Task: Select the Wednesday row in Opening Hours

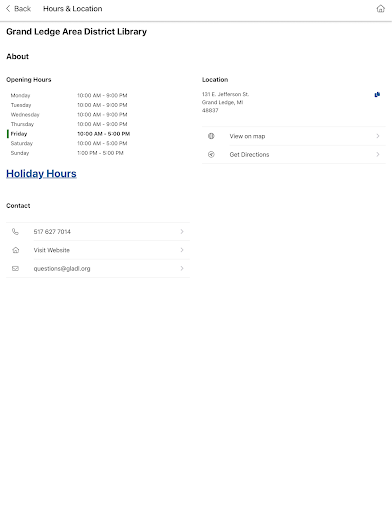Action: [69, 115]
